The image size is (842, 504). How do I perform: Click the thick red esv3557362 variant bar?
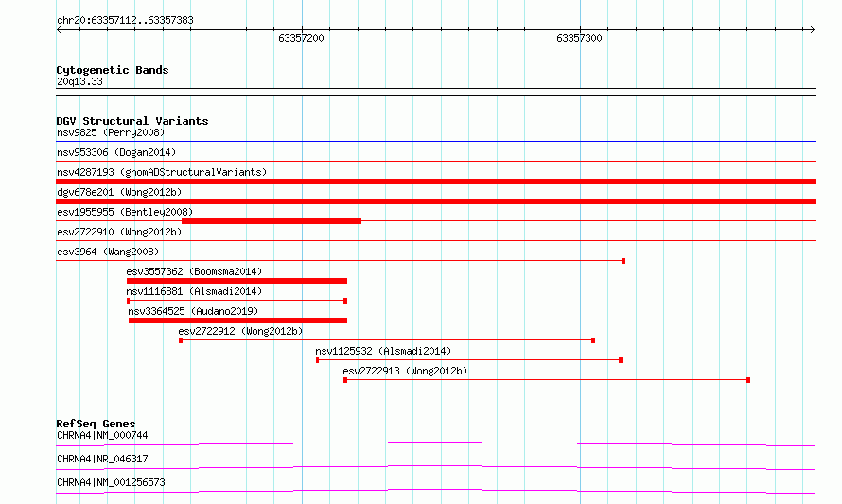pos(237,281)
